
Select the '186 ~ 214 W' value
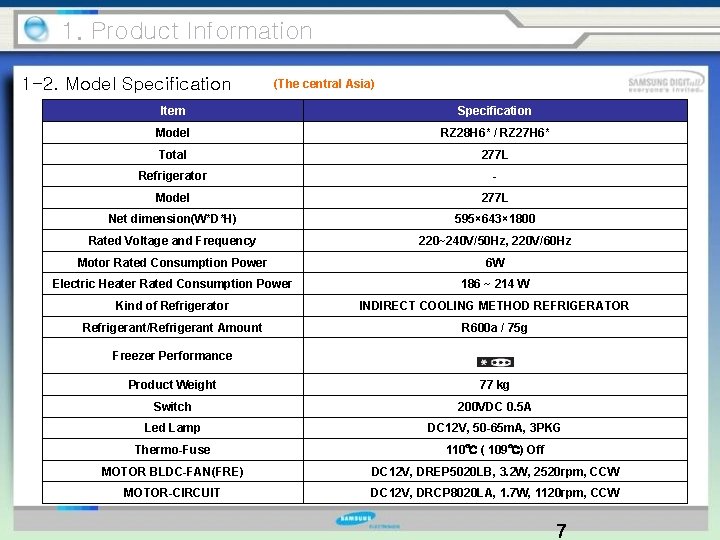(495, 284)
